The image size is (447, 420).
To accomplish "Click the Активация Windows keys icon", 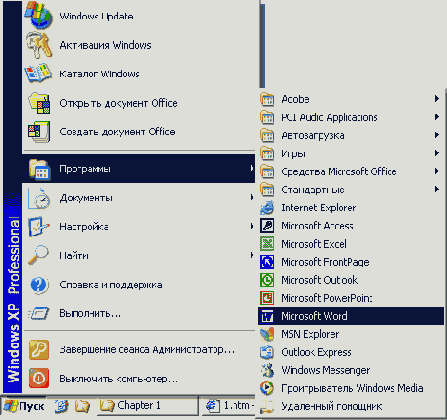I will [39, 45].
